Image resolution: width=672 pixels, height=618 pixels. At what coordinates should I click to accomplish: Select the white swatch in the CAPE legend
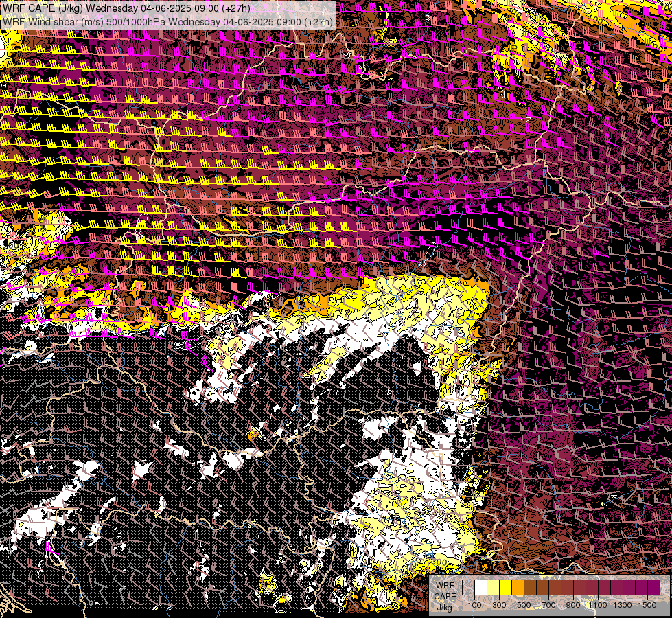(481, 587)
